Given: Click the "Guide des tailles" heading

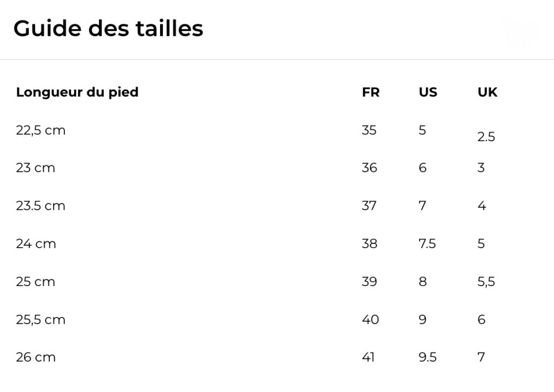Looking at the screenshot, I should 108,29.
